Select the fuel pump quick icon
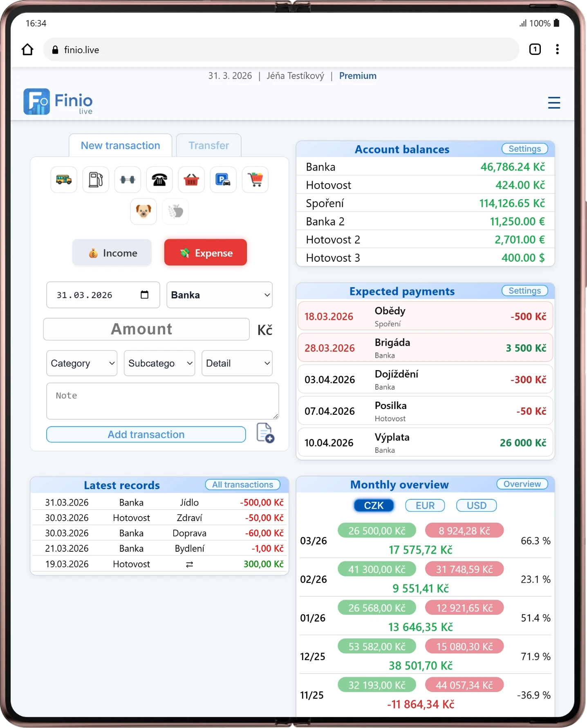Viewport: 587px width, 728px height. click(96, 180)
